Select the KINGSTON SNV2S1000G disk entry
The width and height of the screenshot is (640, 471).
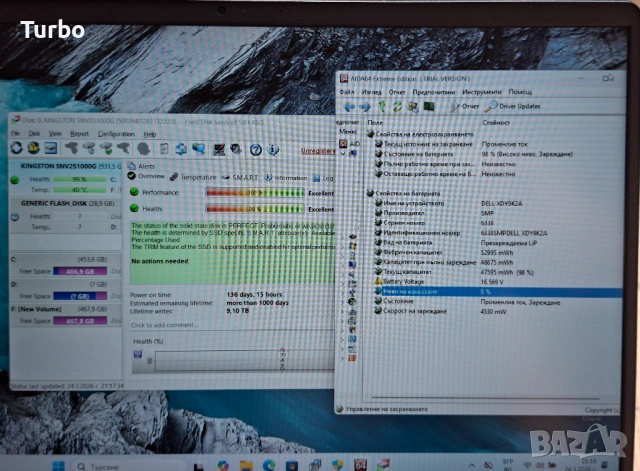66,178
